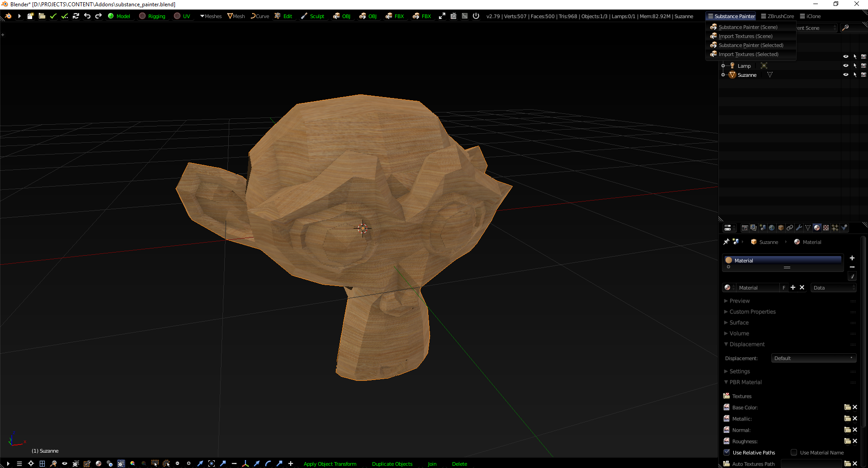Screen dimensions: 868x468
Task: Clear the Roughness texture with X
Action: point(855,441)
